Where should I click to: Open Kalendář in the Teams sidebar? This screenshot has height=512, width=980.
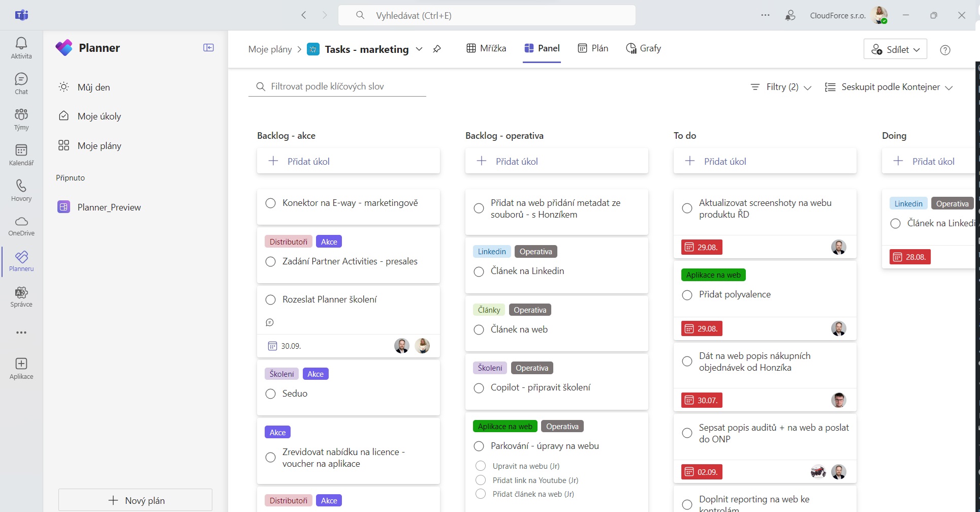pyautogui.click(x=21, y=155)
